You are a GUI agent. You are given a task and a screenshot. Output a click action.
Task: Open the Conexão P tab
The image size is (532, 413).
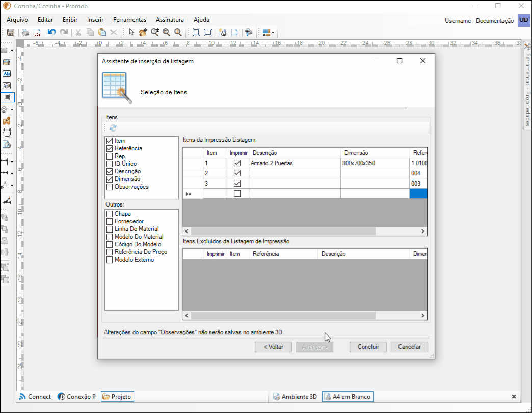[76, 396]
